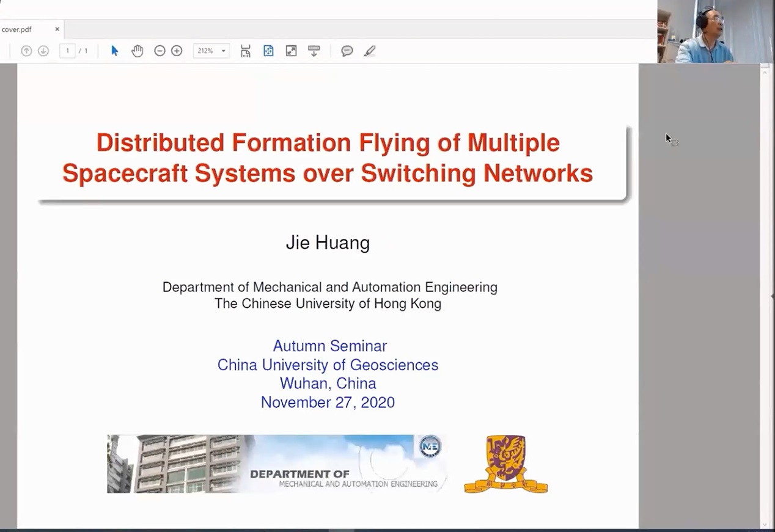Switch to the cover.pdf tab

tap(18, 29)
